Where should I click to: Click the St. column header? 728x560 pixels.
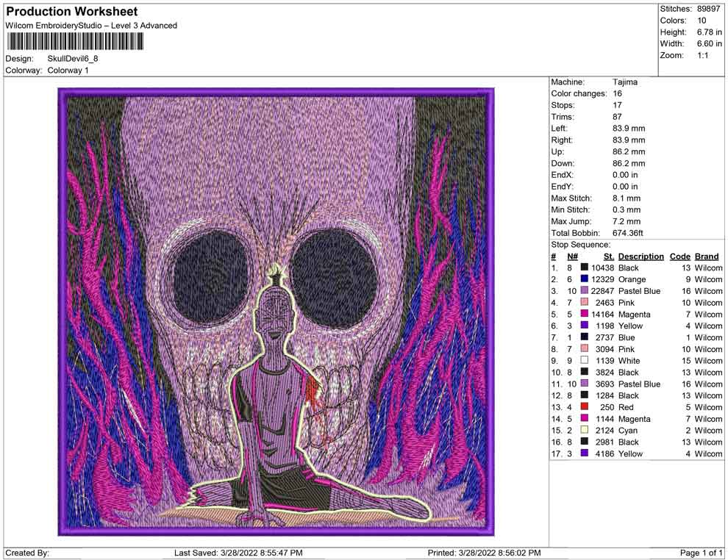pyautogui.click(x=608, y=256)
